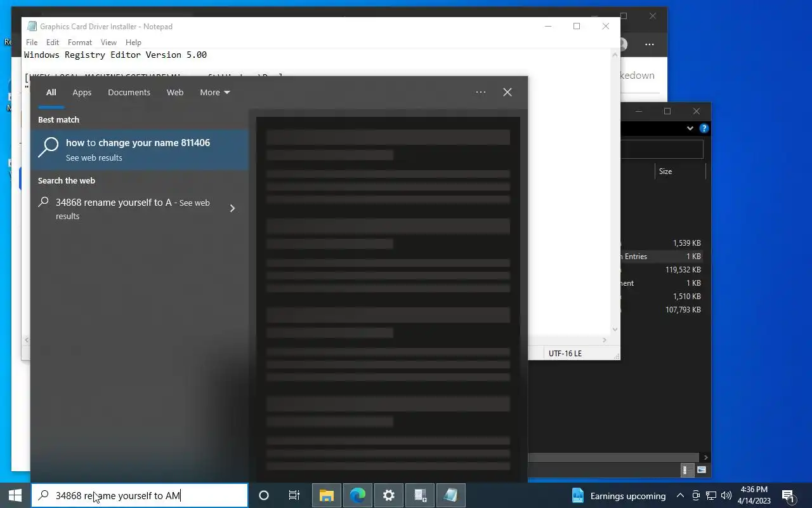Open Notepad Edit menu

[53, 43]
